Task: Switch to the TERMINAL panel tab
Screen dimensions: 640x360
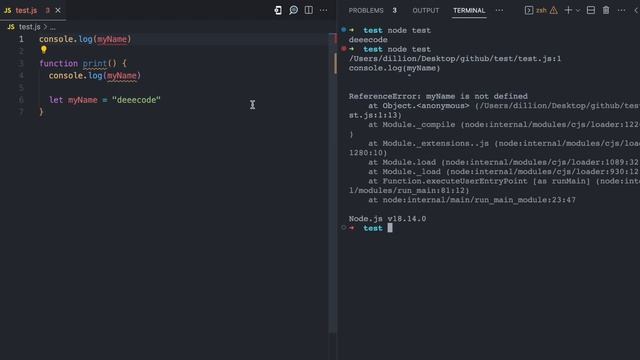Action: click(469, 10)
